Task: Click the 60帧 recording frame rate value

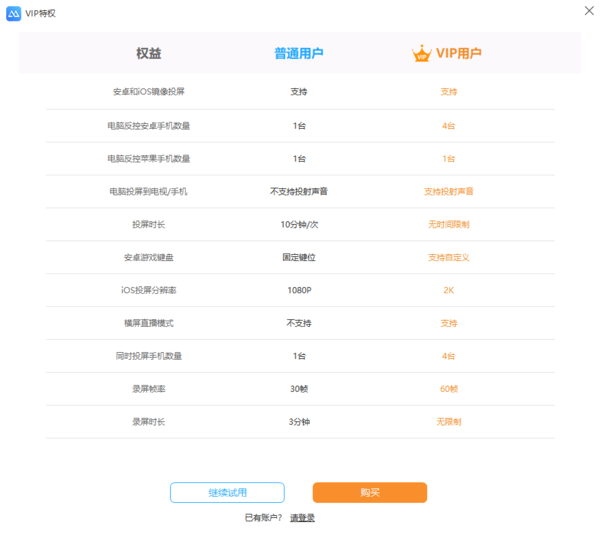Action: tap(448, 389)
